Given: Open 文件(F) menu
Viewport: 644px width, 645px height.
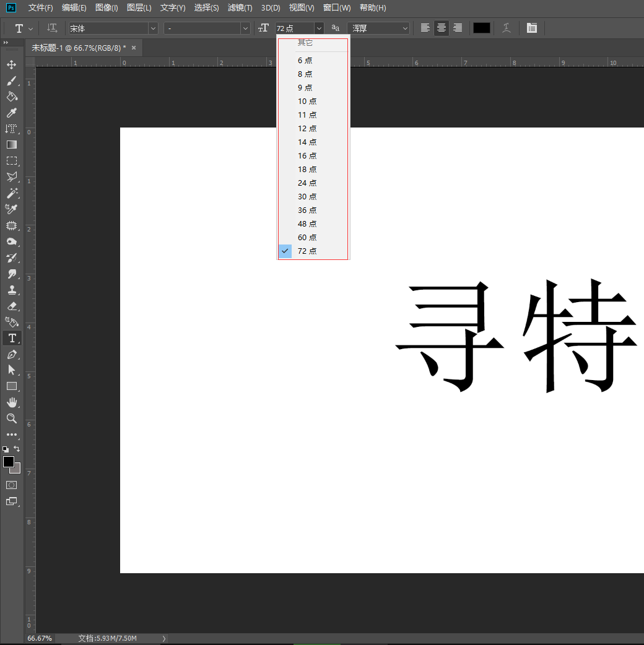Looking at the screenshot, I should (x=40, y=8).
